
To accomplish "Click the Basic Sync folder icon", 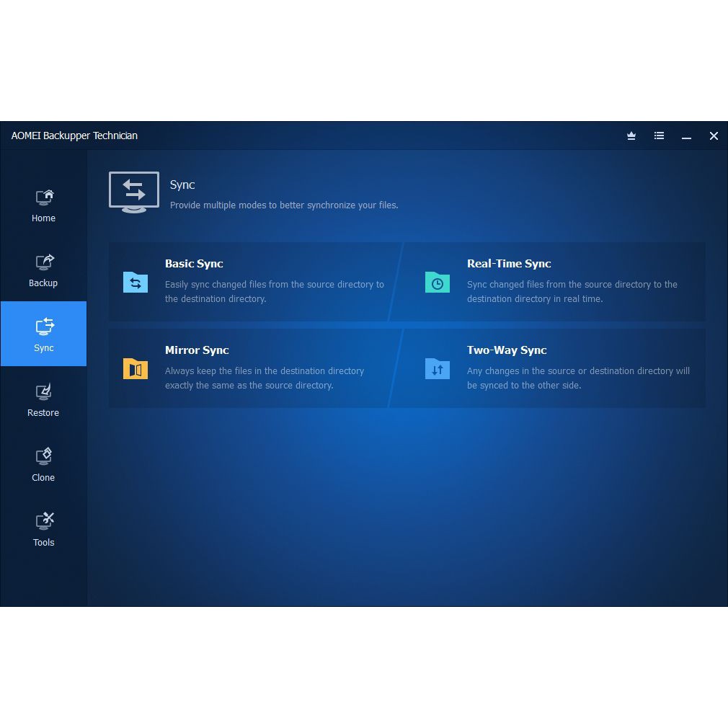I will tap(136, 283).
